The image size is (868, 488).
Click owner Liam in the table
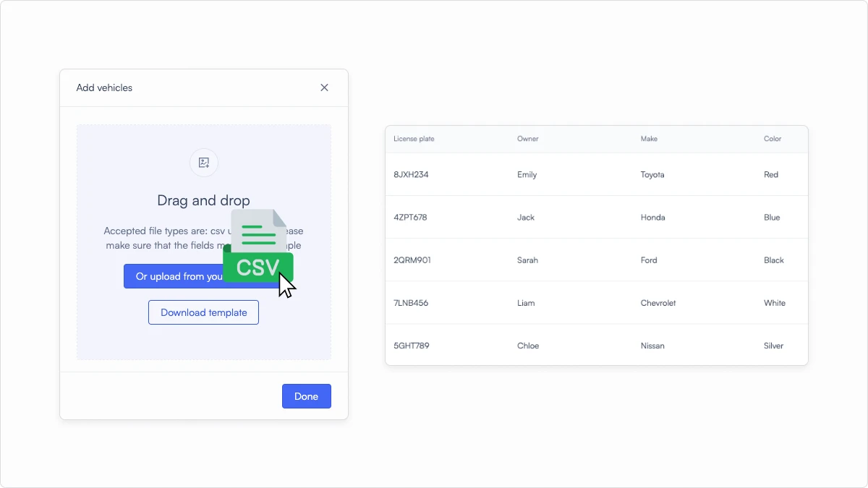point(526,302)
